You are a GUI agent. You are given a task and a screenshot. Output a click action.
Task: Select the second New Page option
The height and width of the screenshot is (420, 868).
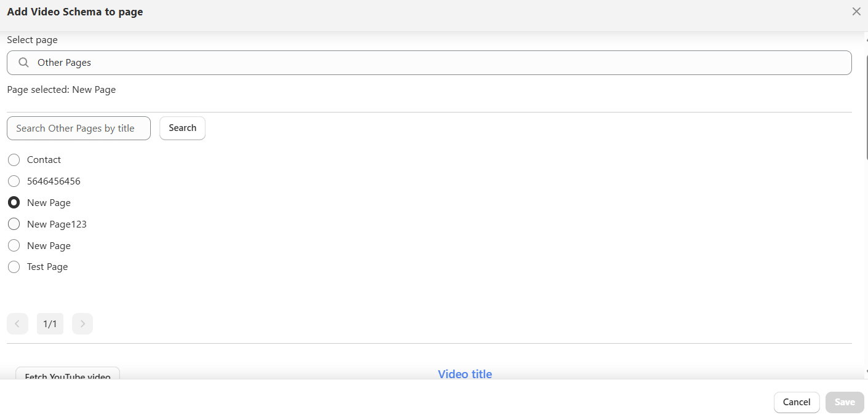coord(14,245)
